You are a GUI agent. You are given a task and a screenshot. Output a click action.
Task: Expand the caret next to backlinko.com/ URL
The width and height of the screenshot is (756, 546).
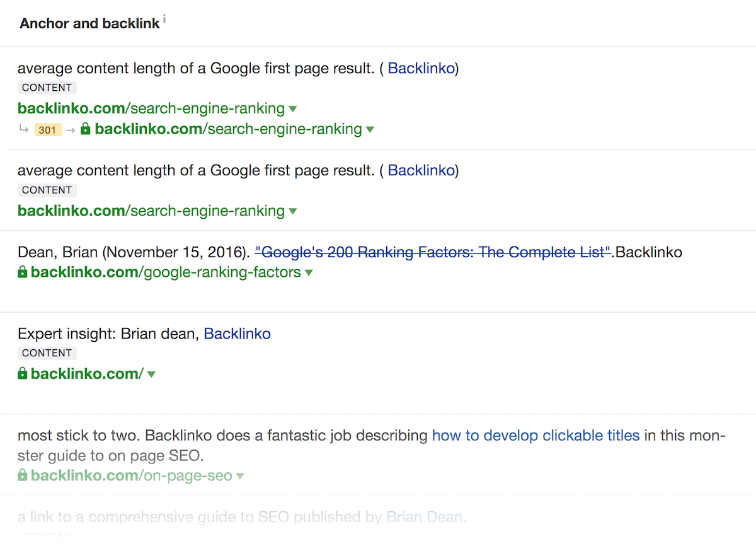point(151,375)
